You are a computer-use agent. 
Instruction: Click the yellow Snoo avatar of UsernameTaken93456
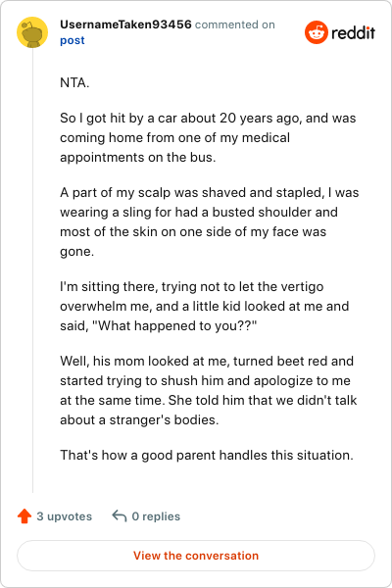[x=32, y=32]
